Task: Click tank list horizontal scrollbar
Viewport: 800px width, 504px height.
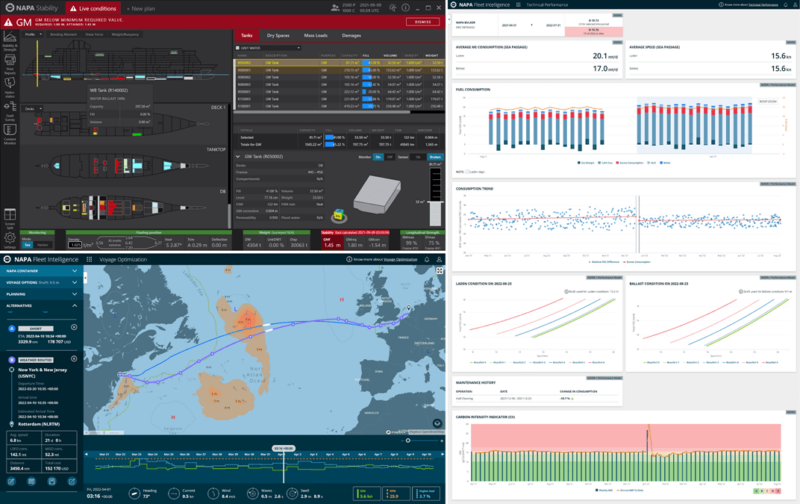Action: click(322, 112)
